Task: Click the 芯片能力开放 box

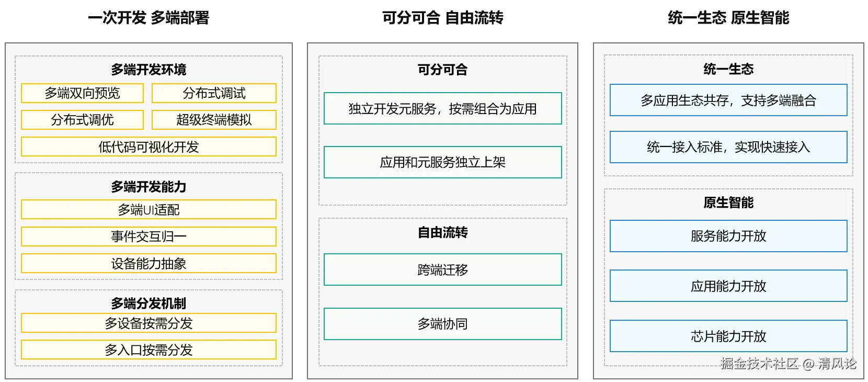Action: click(x=728, y=336)
